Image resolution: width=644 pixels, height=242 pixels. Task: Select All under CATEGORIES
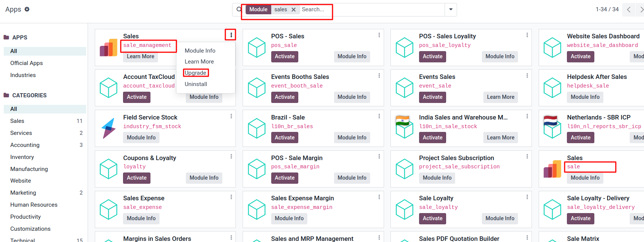45,109
